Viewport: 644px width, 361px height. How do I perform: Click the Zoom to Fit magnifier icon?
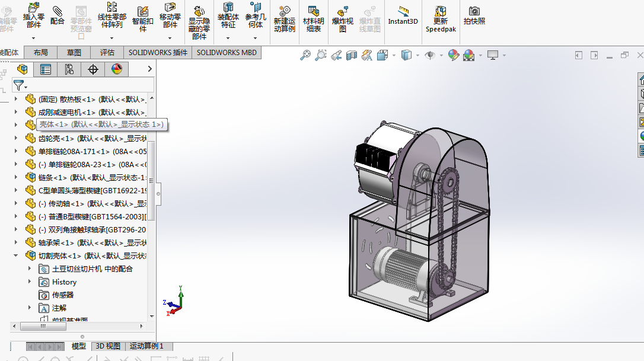click(x=305, y=55)
